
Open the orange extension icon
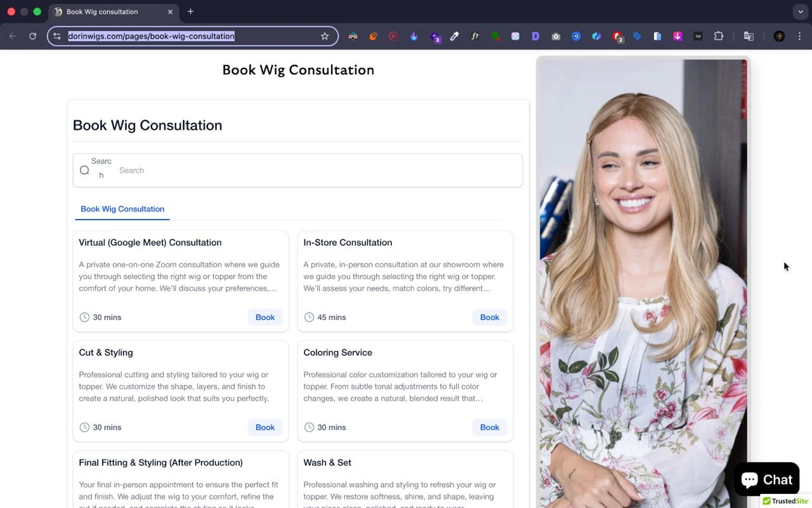[373, 36]
